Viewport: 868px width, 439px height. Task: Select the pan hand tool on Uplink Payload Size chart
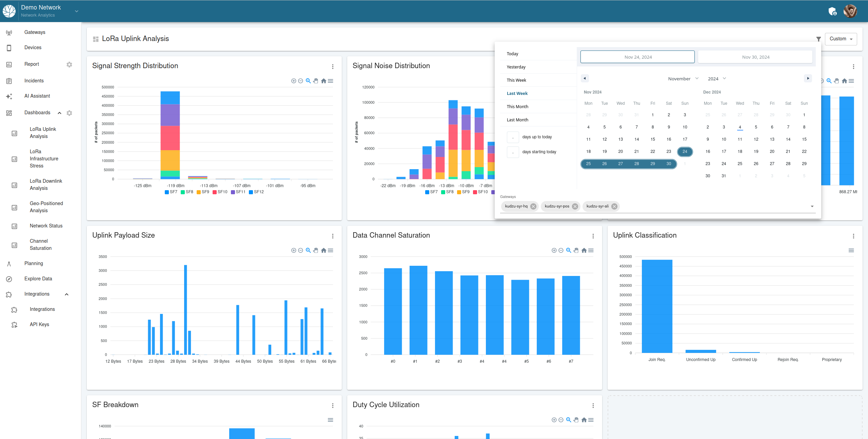click(316, 250)
